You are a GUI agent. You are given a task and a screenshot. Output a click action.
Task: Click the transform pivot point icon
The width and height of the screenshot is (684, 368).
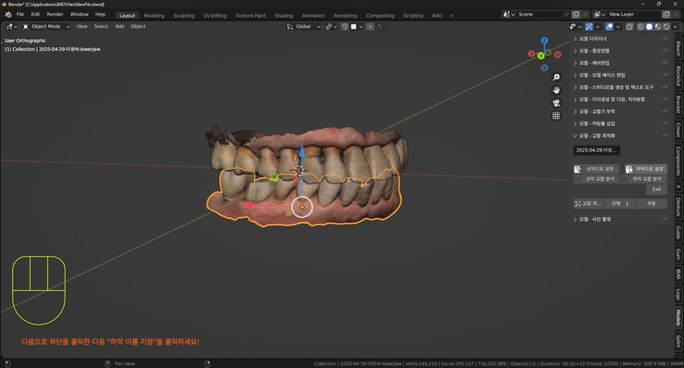click(331, 27)
